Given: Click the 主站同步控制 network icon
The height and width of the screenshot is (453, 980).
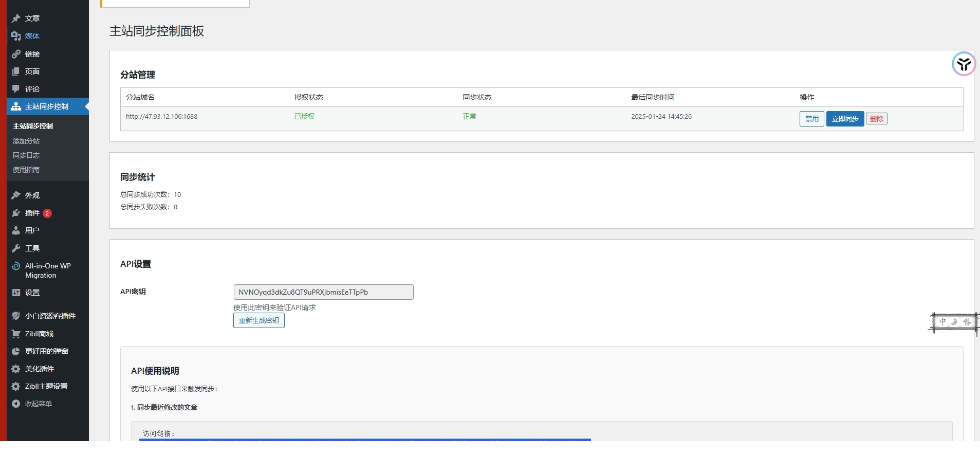Looking at the screenshot, I should (x=16, y=106).
